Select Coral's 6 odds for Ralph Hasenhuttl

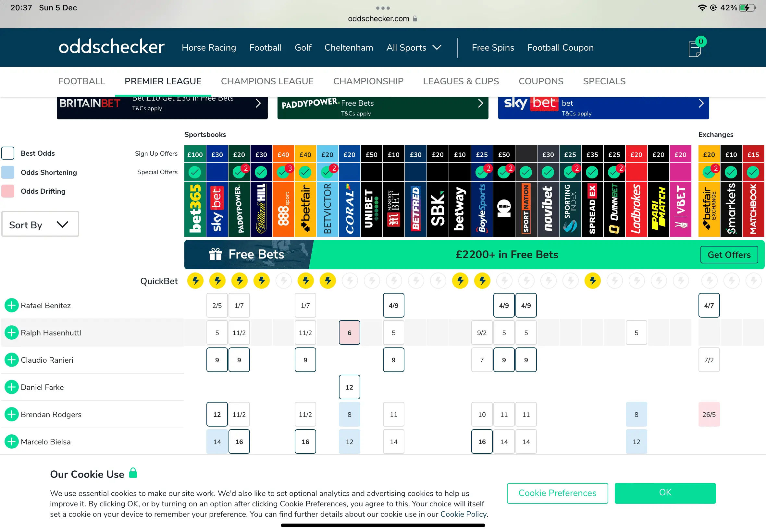tap(349, 333)
